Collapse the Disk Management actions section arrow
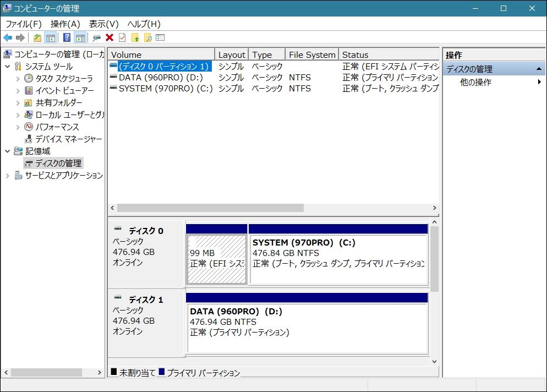 pyautogui.click(x=539, y=69)
